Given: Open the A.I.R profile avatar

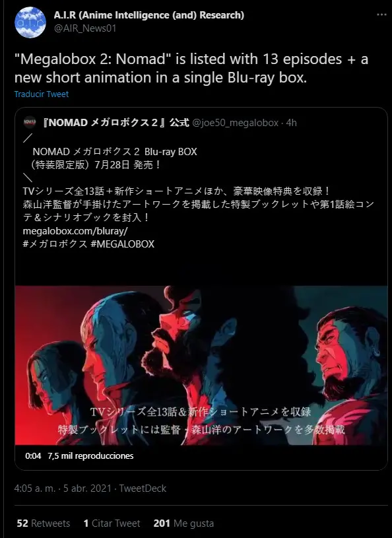Looking at the screenshot, I should (x=30, y=22).
